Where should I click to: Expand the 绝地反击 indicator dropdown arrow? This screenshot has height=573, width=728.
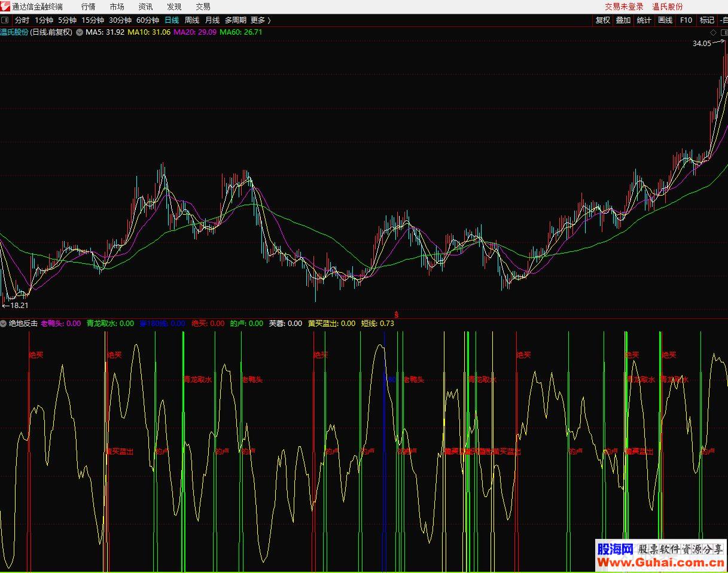tap(4, 324)
